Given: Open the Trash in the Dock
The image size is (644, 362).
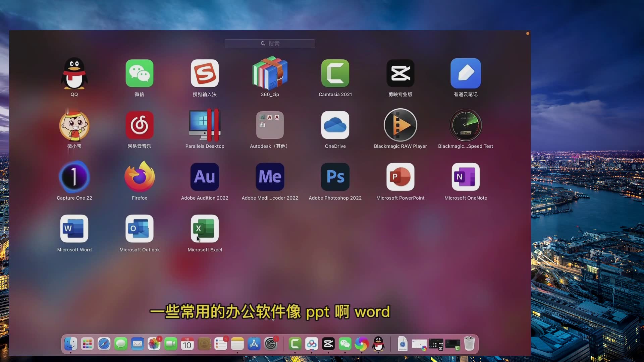Looking at the screenshot, I should [469, 344].
